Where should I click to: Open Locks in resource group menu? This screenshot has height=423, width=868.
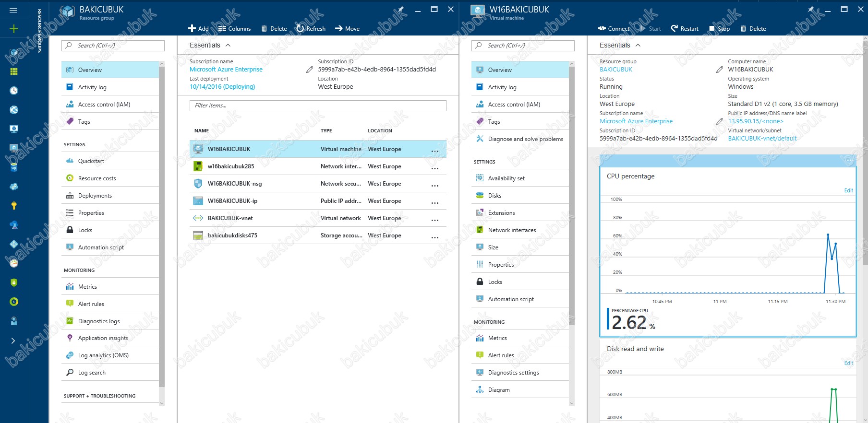tap(110, 230)
